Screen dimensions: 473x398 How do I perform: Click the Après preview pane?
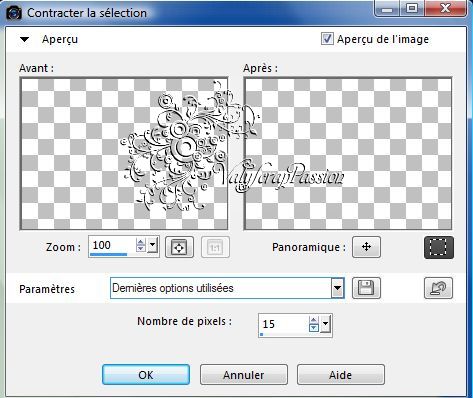point(348,154)
